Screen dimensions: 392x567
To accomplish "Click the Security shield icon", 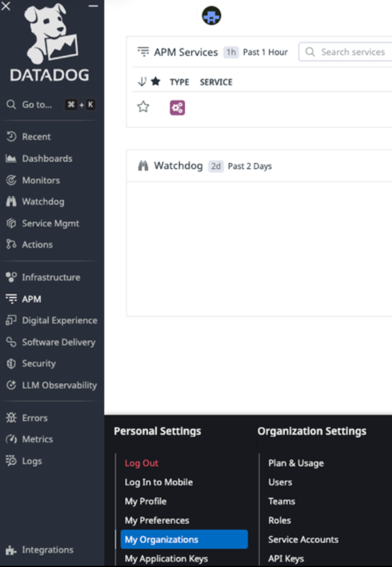I will click(11, 363).
